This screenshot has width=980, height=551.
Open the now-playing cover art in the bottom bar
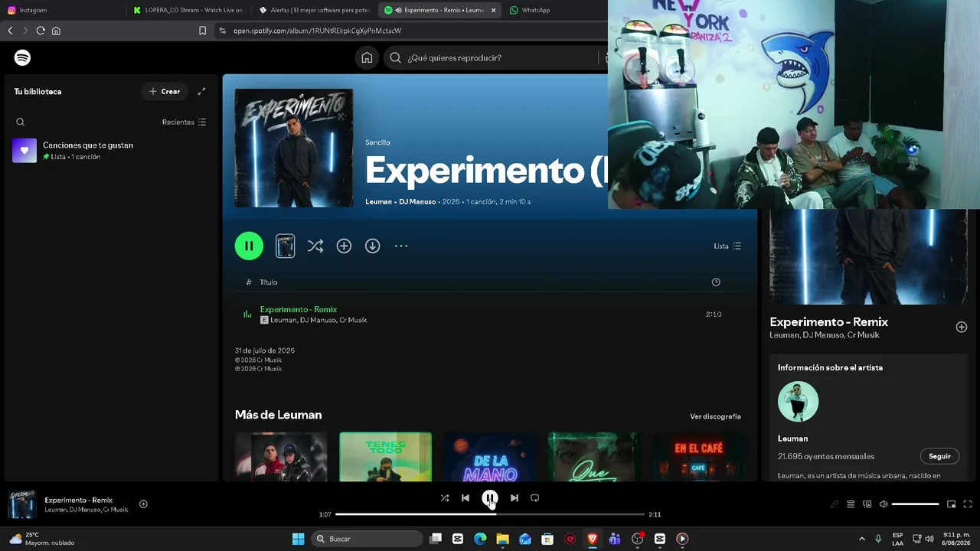(22, 504)
